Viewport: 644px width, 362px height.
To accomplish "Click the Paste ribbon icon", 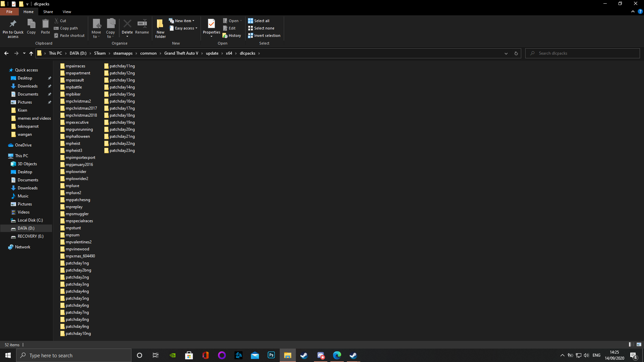I will 45,26.
